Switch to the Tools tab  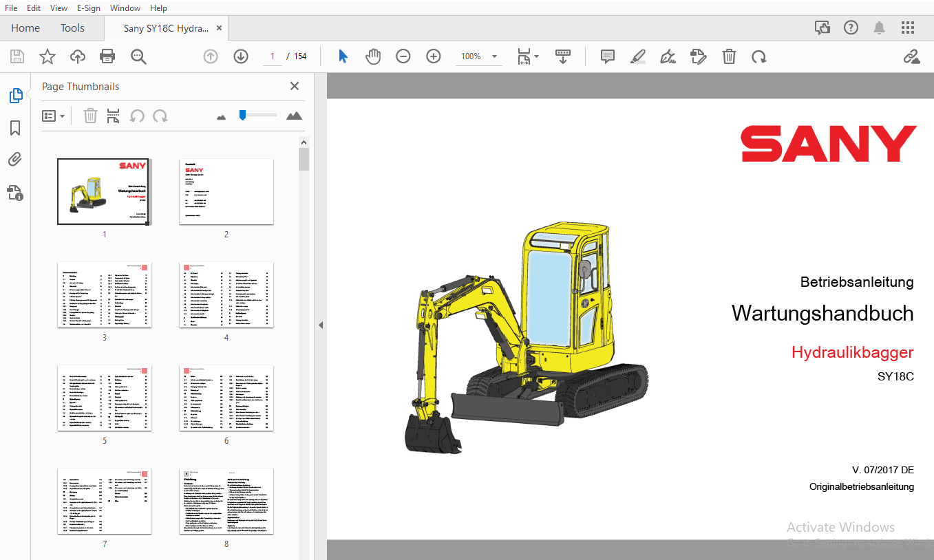coord(72,28)
